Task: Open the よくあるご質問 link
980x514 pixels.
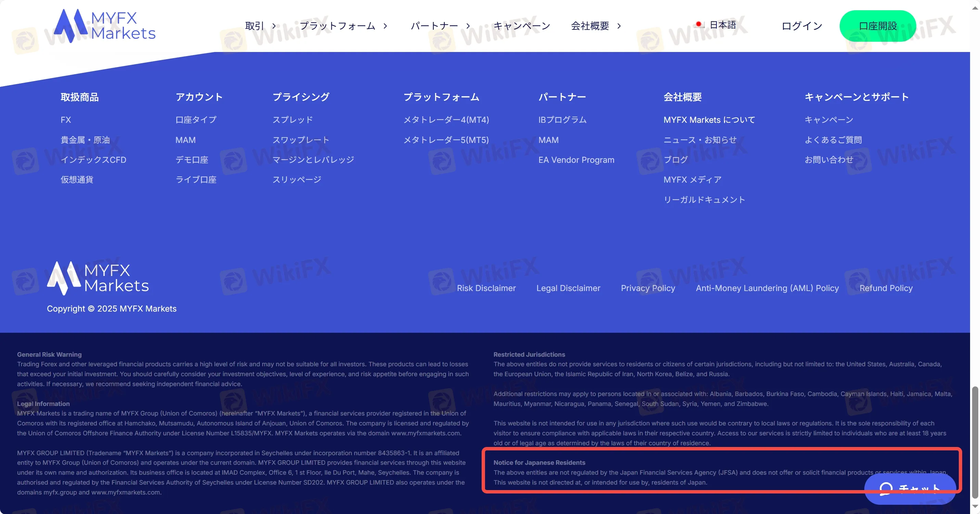Action: (x=833, y=140)
